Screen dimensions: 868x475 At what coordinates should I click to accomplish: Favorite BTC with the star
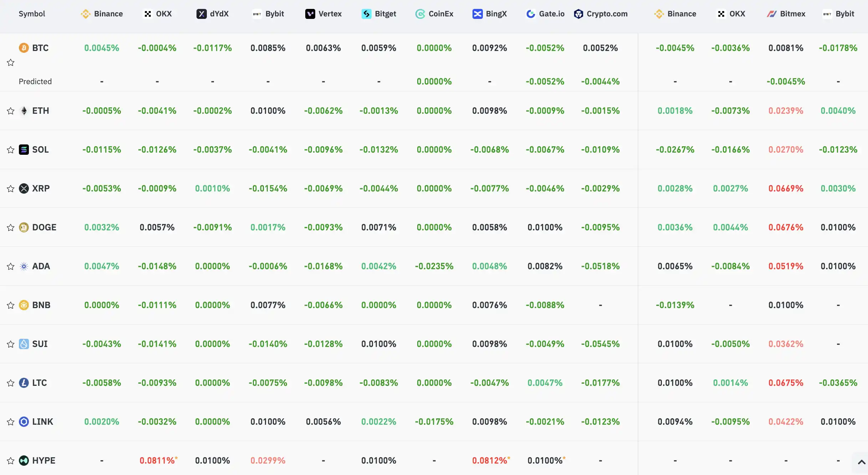[11, 63]
